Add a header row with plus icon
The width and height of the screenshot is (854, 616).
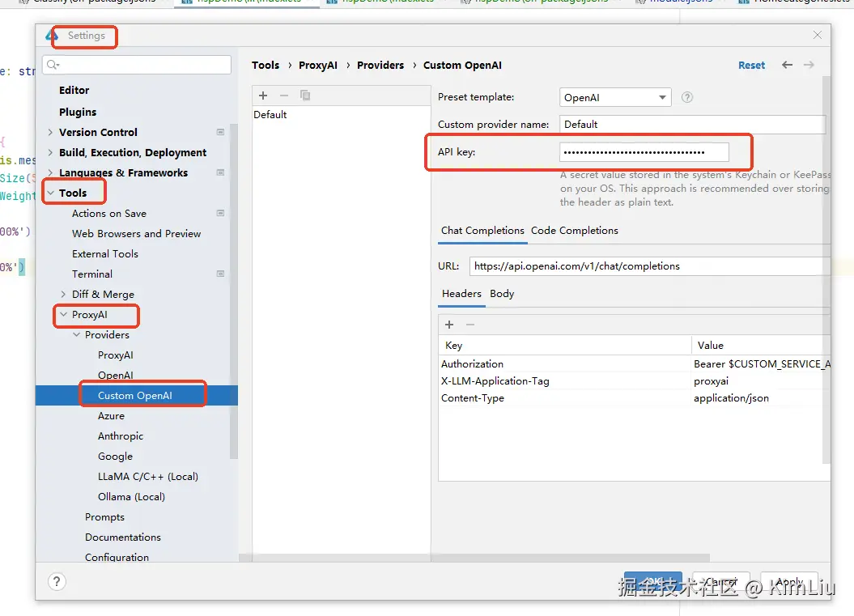[449, 325]
